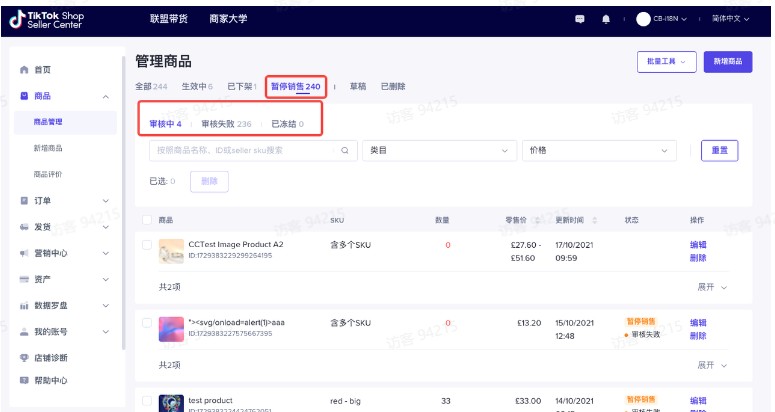Click the 帮助中心 help center icon
This screenshot has height=412, width=775.
point(24,380)
